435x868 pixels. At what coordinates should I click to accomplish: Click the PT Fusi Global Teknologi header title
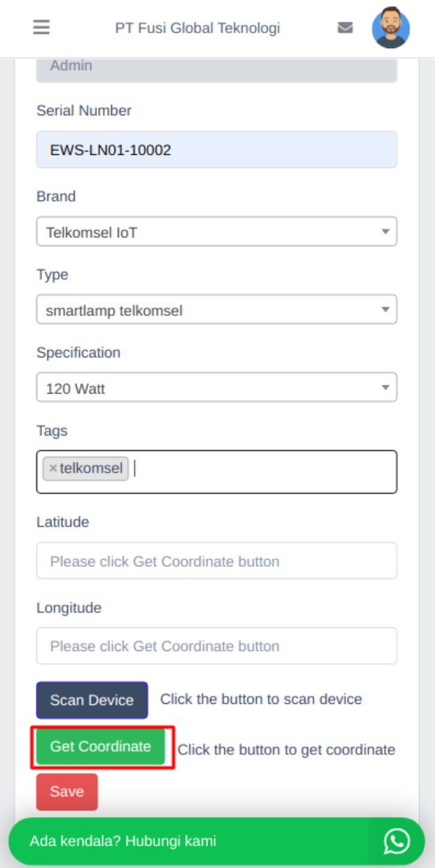197,28
